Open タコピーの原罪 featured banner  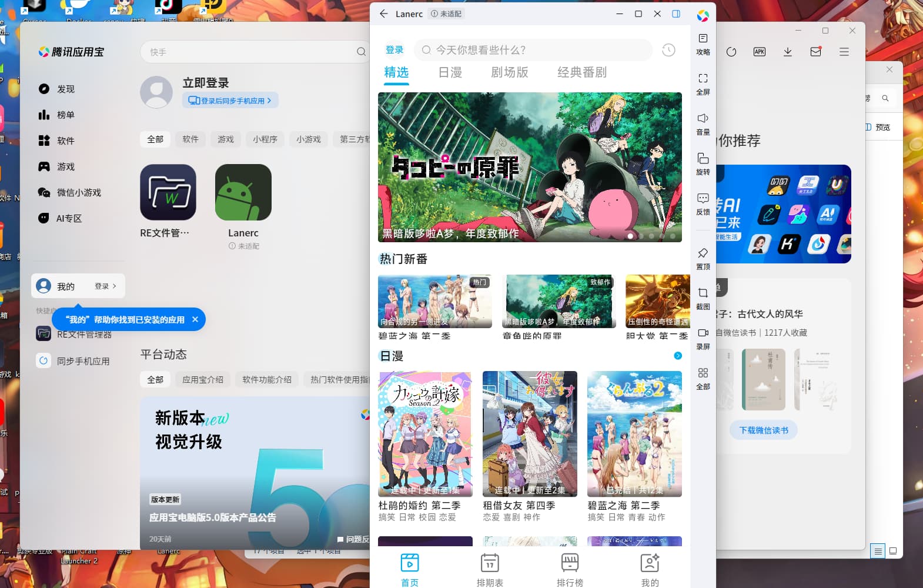pos(530,167)
